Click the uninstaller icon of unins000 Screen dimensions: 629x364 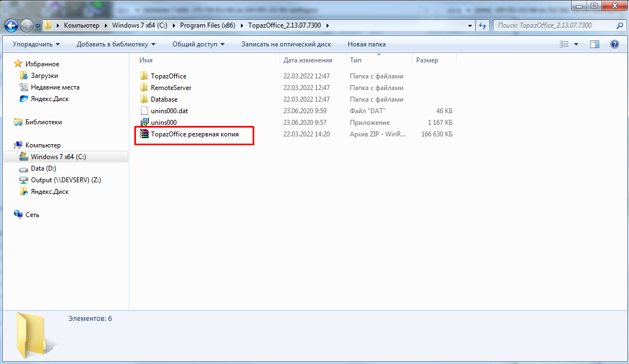[x=144, y=122]
